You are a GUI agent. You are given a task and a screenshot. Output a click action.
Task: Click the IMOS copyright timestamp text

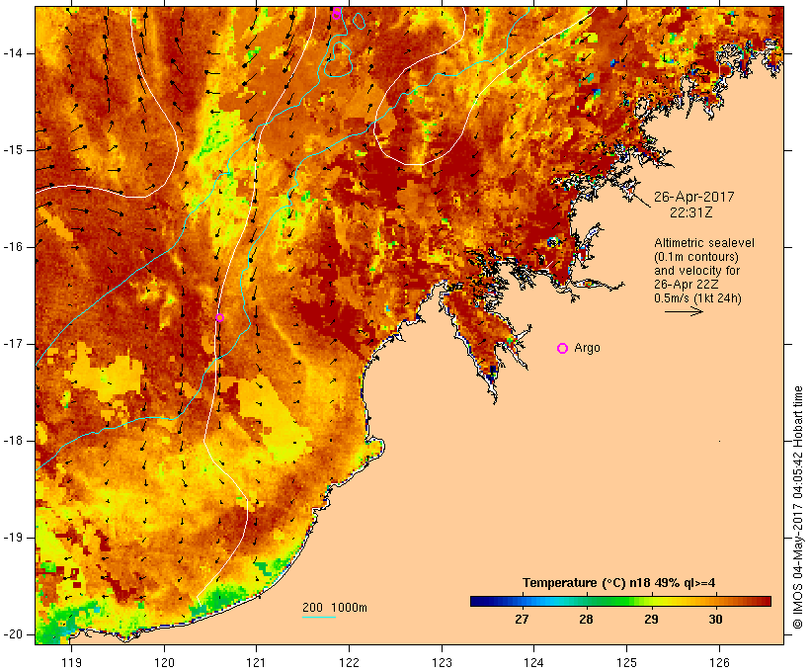point(797,508)
